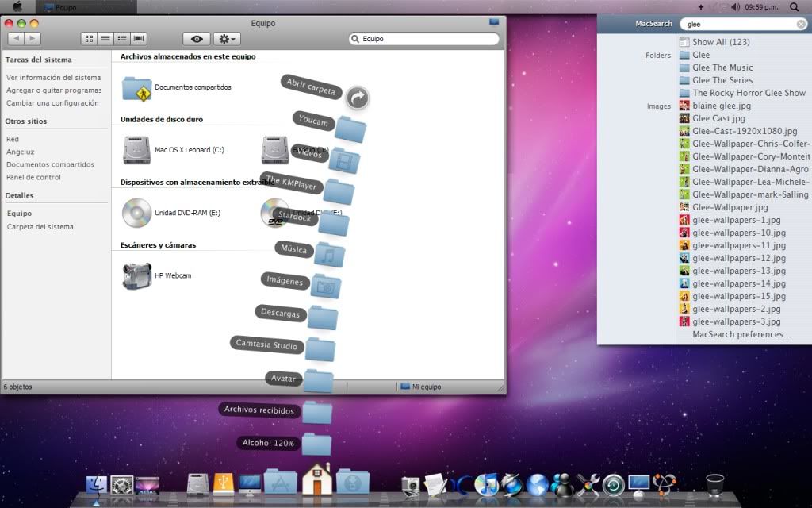Click the Equipo taskbar tab at top
The image size is (812, 508).
click(x=86, y=7)
